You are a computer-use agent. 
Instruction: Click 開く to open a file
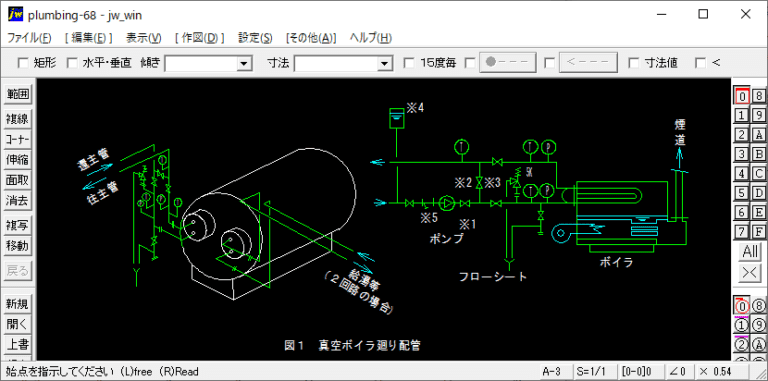(18, 324)
